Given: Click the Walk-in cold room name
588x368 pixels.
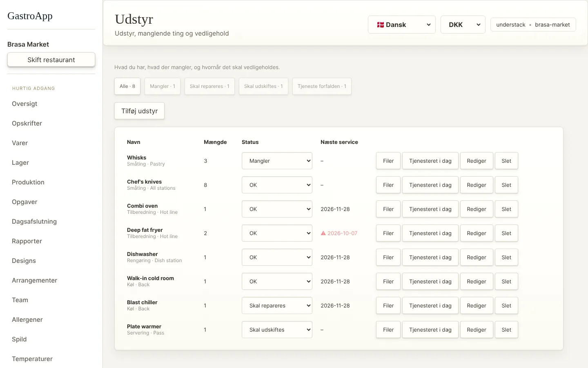Looking at the screenshot, I should (x=150, y=278).
